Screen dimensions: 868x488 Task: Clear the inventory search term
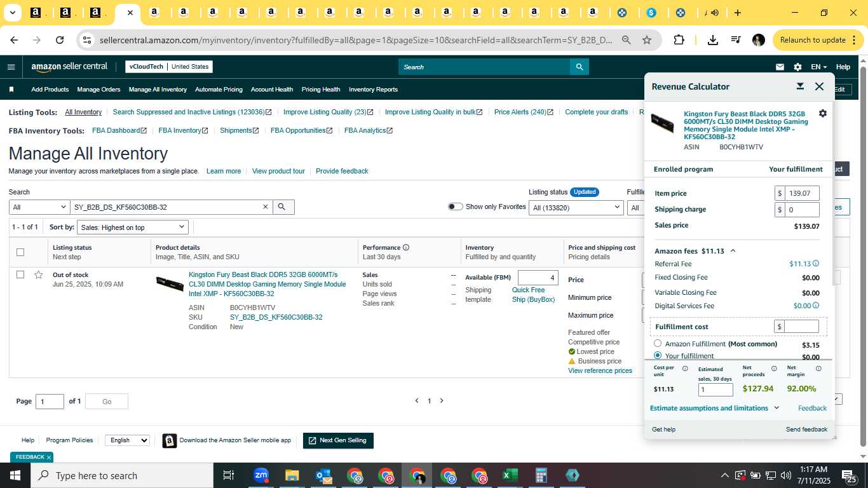tap(266, 207)
